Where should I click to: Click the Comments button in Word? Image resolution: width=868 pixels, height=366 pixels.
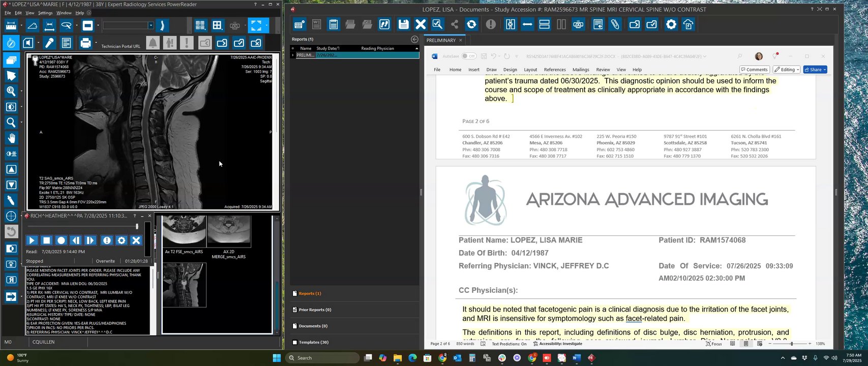tap(754, 70)
